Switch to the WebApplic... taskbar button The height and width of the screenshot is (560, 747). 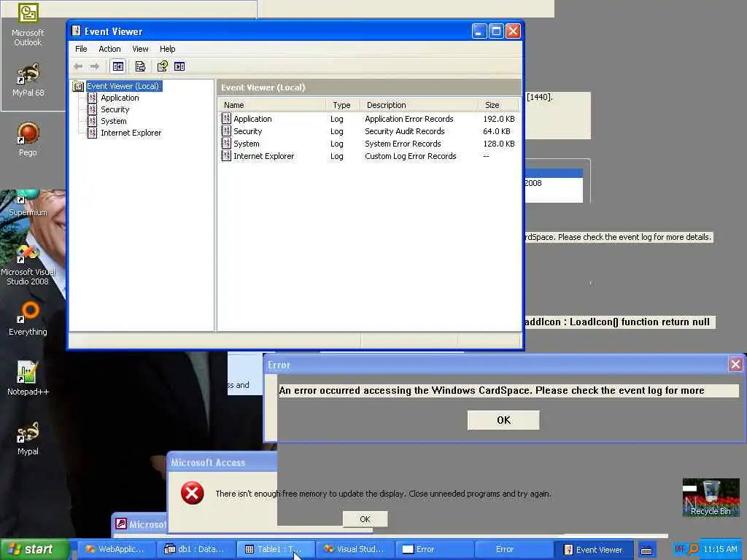point(116,550)
